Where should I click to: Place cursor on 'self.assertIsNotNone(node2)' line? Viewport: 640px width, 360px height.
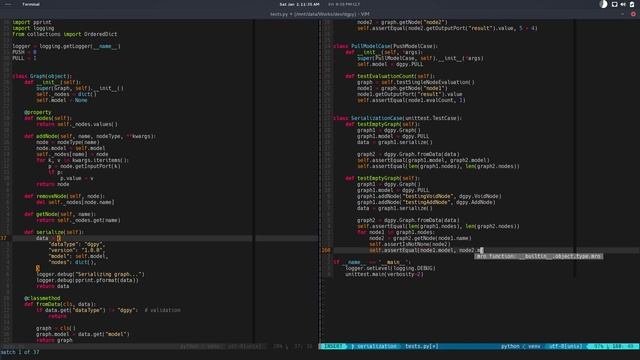click(x=410, y=244)
